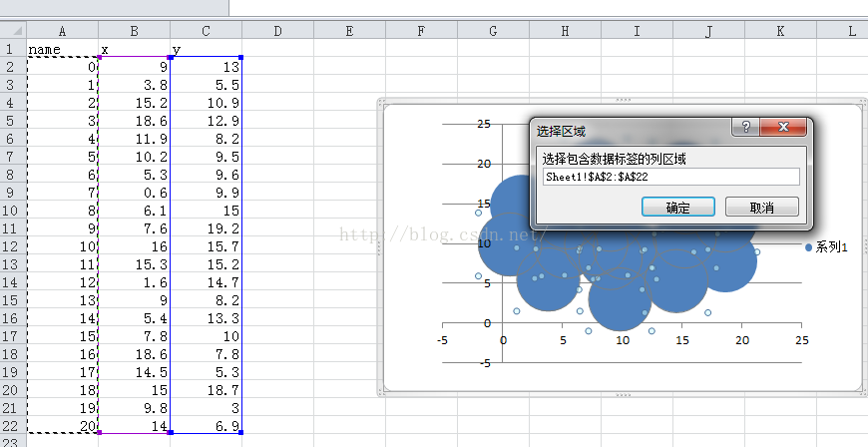Viewport: 868px width, 447px height.
Task: Select row 10 header
Action: 13,211
